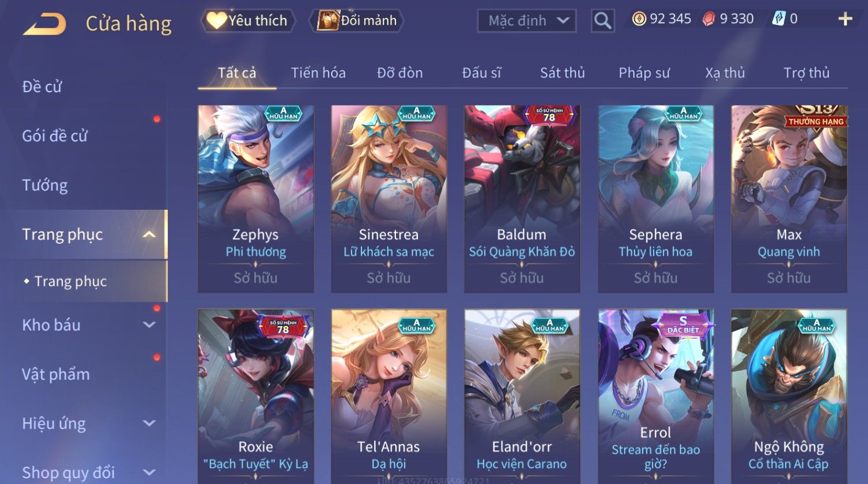This screenshot has height=484, width=868.
Task: Go to Tướng in sidebar
Action: point(45,186)
